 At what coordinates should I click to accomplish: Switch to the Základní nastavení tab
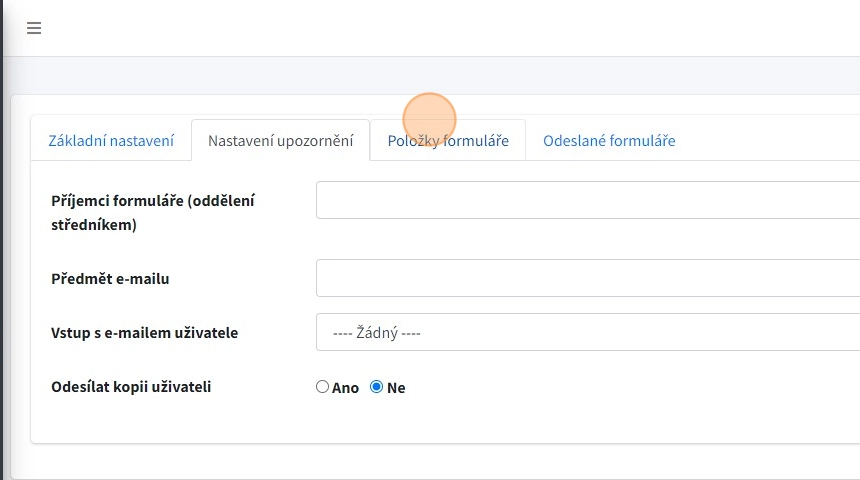[x=111, y=141]
